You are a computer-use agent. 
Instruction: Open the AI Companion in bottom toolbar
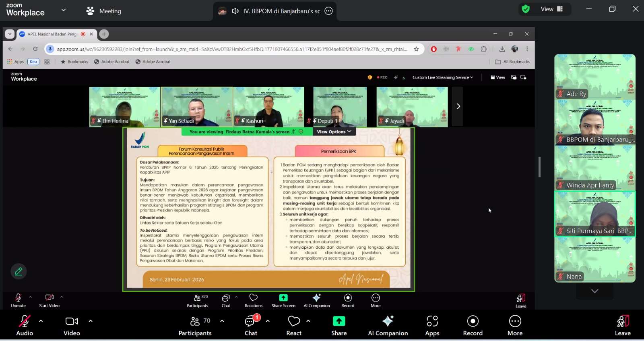point(388,326)
